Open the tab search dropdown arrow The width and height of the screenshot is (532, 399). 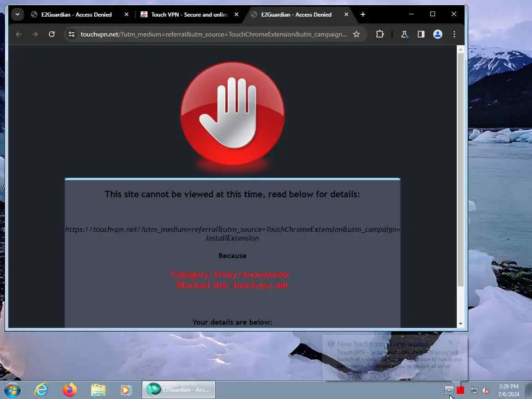coord(17,15)
